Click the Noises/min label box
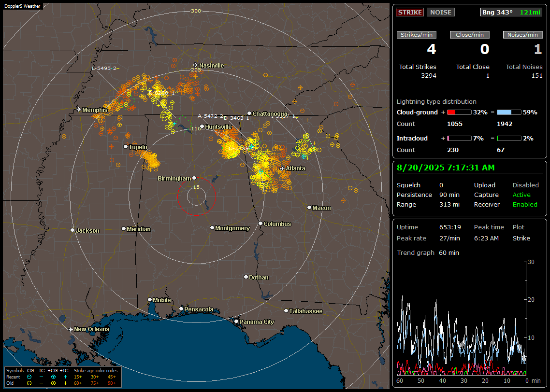Image resolution: width=550 pixels, height=392 pixels. pyautogui.click(x=522, y=35)
